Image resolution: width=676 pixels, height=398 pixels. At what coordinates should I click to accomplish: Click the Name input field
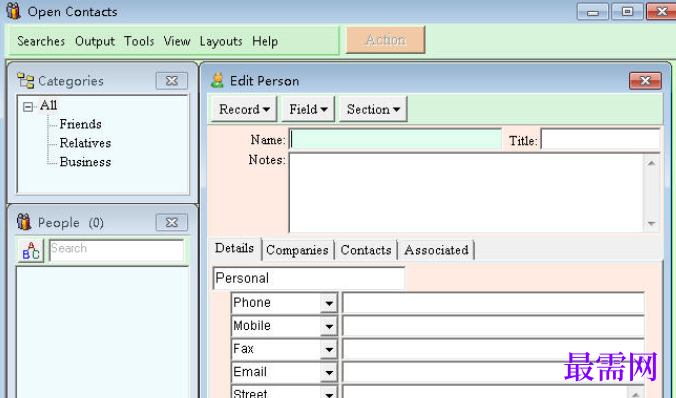[395, 139]
